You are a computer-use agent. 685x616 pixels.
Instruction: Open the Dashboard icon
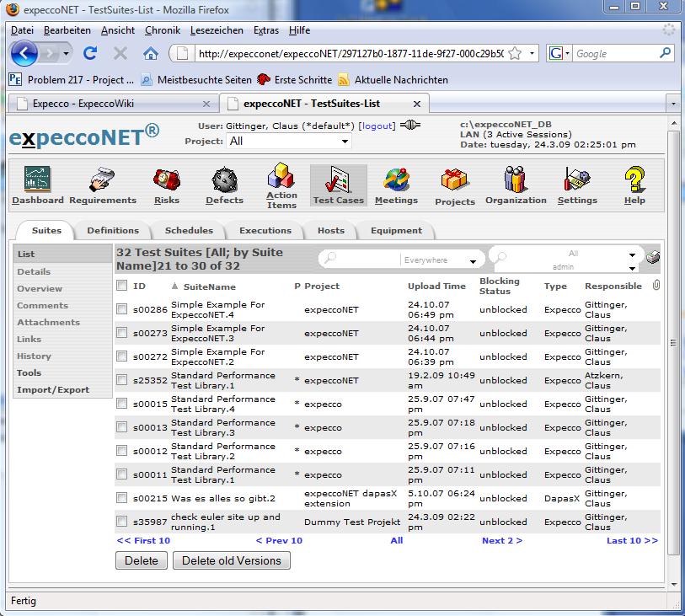[37, 179]
